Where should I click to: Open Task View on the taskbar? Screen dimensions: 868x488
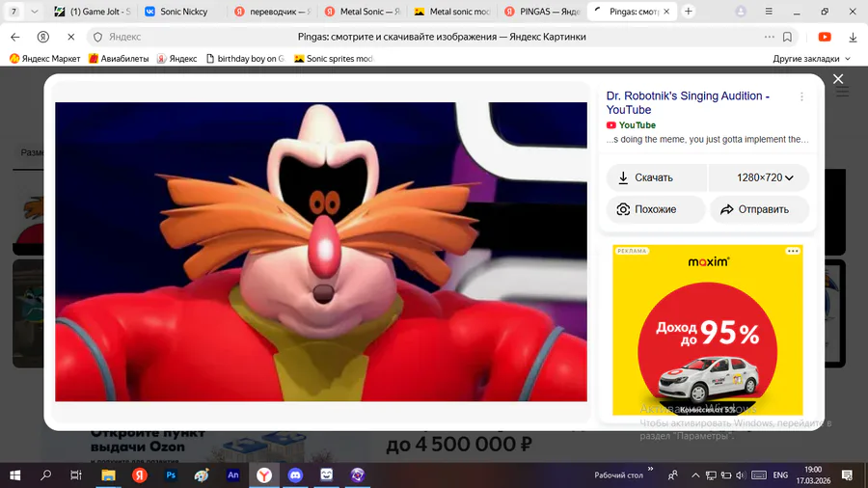click(76, 475)
